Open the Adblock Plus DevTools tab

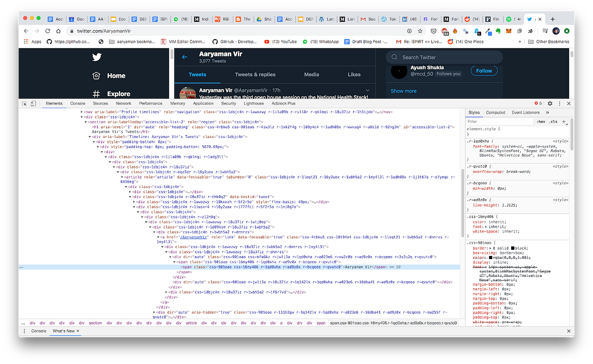click(x=283, y=103)
